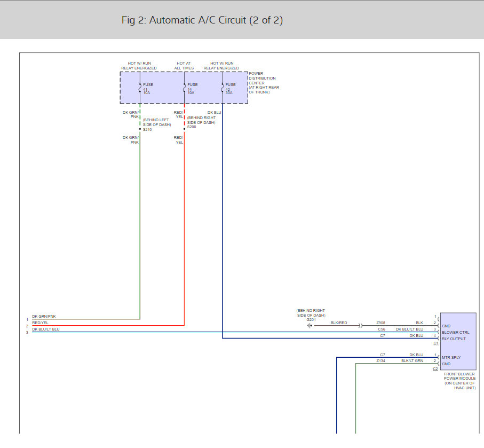484x448 pixels.
Task: Click the 'BLOWER CTRL' pin label
Action: [x=455, y=333]
